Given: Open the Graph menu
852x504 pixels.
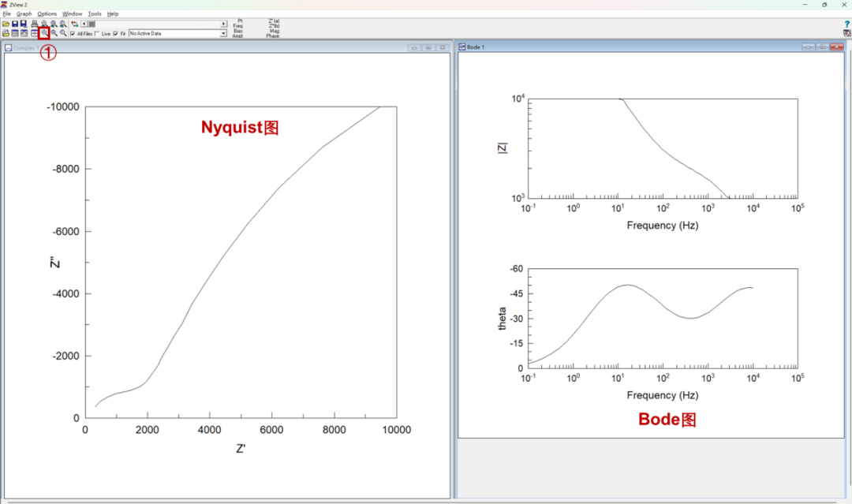Looking at the screenshot, I should click(x=24, y=13).
